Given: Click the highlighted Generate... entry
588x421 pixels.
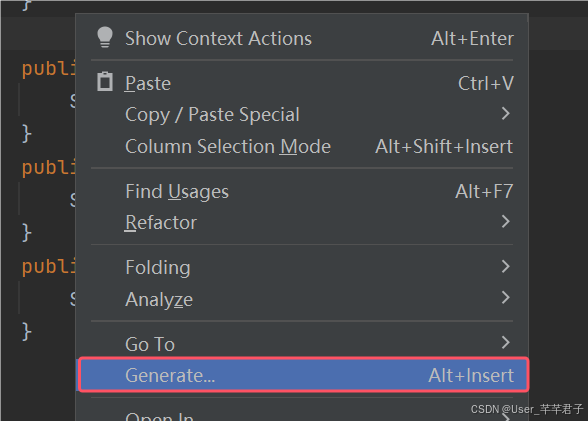Looking at the screenshot, I should (x=303, y=375).
